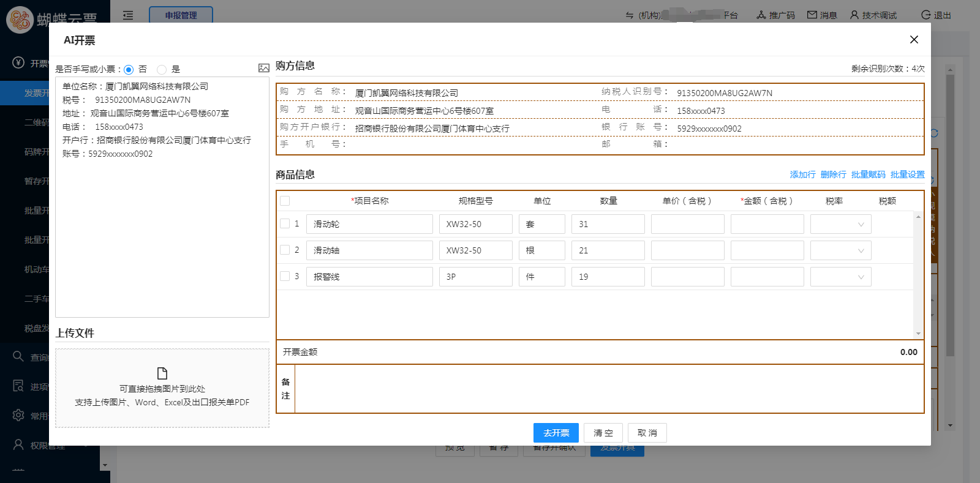
Task: Click the image preview icon
Action: 264,68
